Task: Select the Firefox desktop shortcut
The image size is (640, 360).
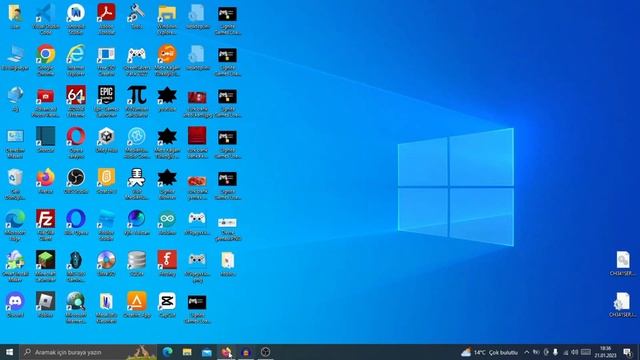Action: click(46, 181)
